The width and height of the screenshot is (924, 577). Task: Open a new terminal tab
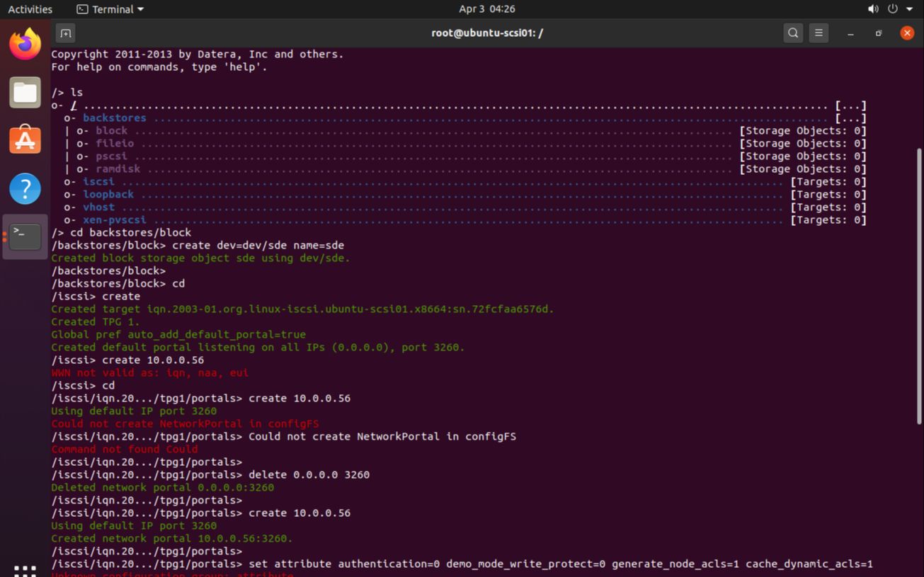coord(65,33)
